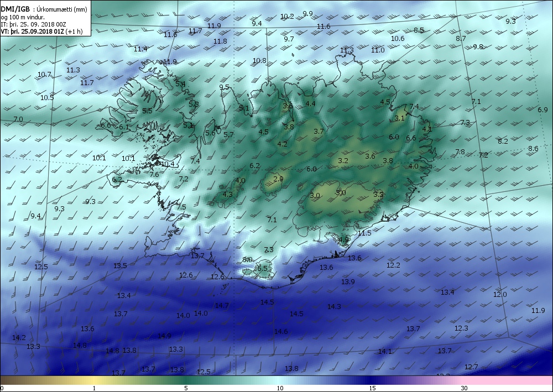Click the 6.1 value on the map

[124, 127]
